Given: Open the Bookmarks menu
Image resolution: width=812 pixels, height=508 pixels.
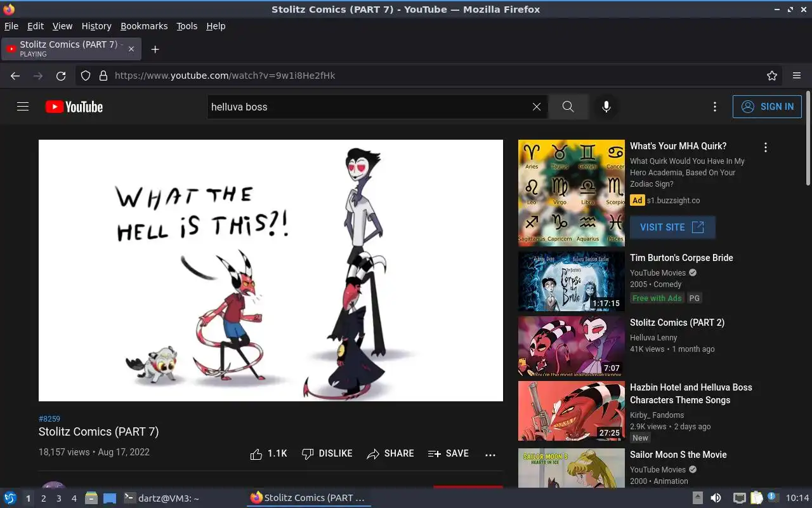Looking at the screenshot, I should coord(144,26).
